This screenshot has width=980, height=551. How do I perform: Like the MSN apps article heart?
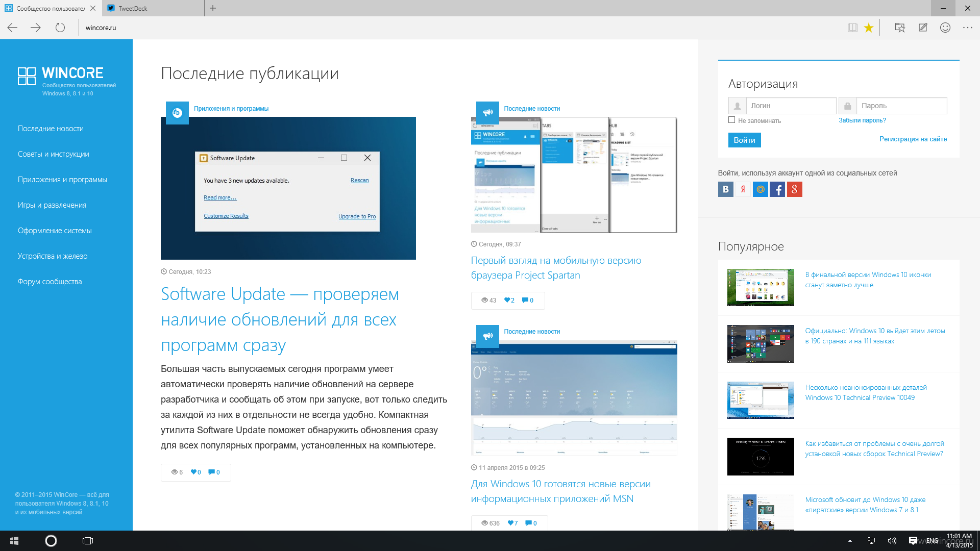(x=510, y=523)
